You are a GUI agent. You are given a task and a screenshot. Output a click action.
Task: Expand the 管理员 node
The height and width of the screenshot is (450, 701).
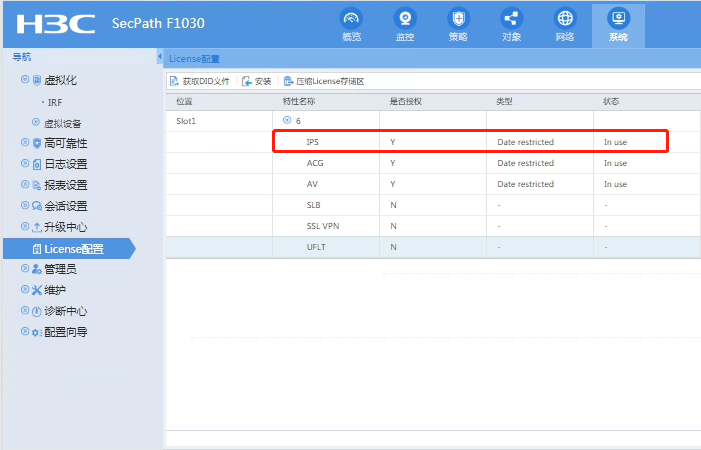click(25, 268)
